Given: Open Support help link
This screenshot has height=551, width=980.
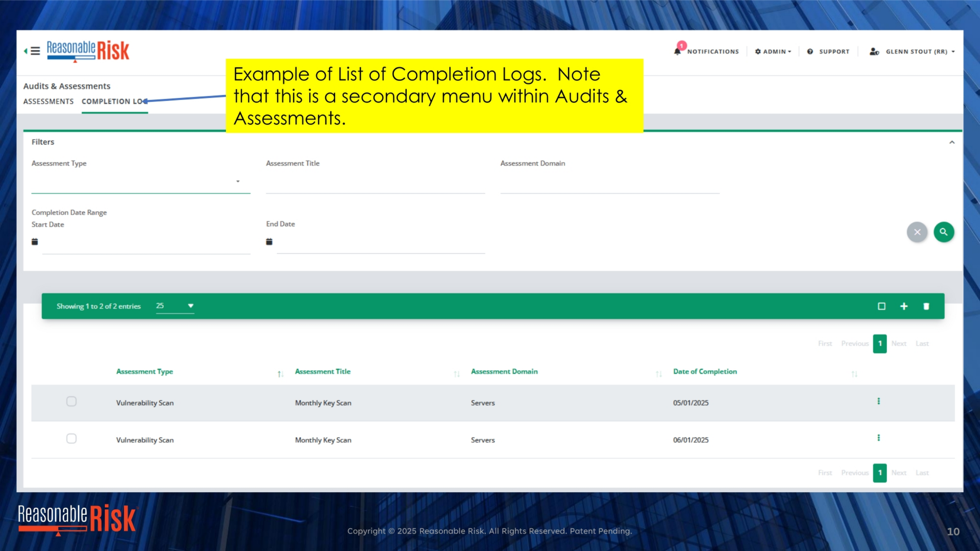Looking at the screenshot, I should tap(828, 51).
